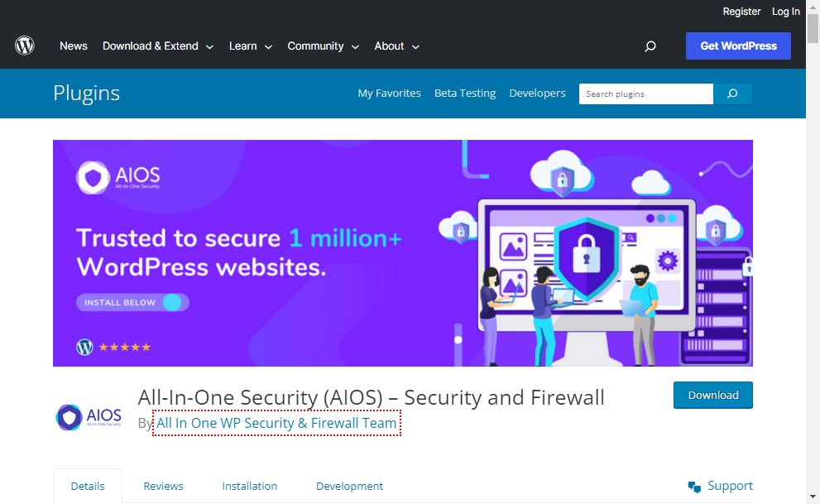The width and height of the screenshot is (820, 504).
Task: Open the Installation tab
Action: pos(249,487)
